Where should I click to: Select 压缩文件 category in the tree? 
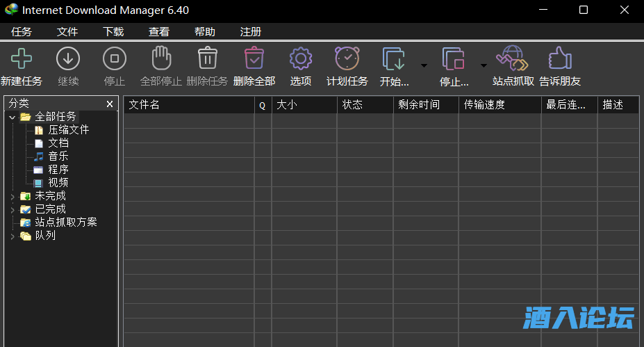[68, 130]
